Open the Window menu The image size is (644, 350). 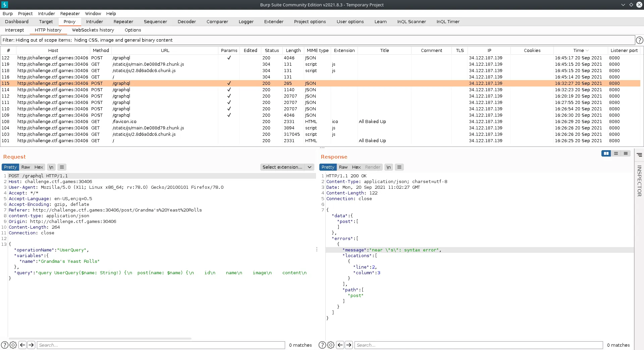[93, 14]
